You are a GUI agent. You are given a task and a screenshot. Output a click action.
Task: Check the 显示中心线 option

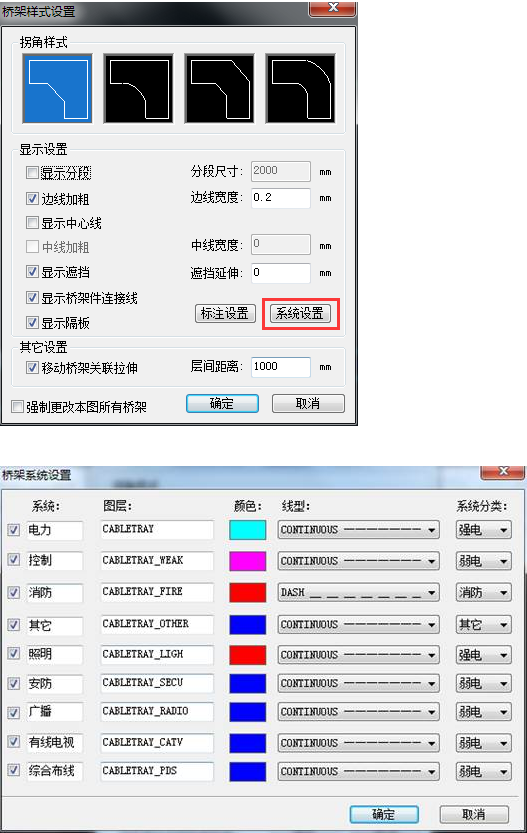coord(32,223)
